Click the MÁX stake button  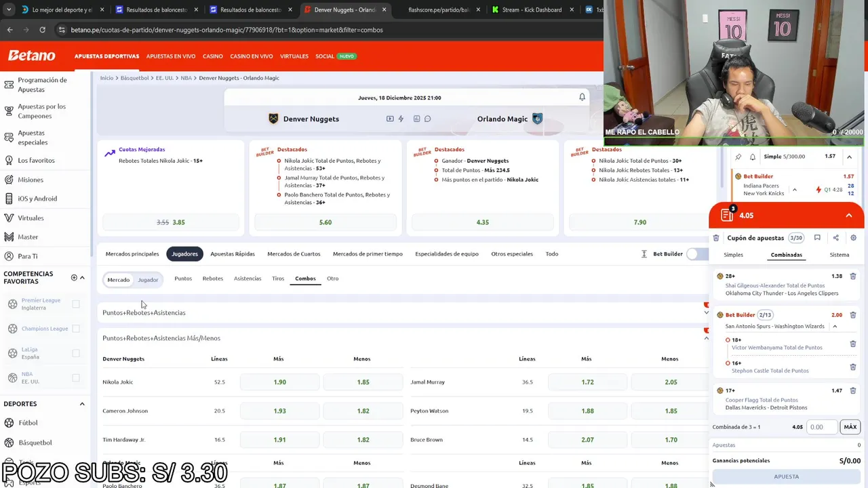pos(850,427)
